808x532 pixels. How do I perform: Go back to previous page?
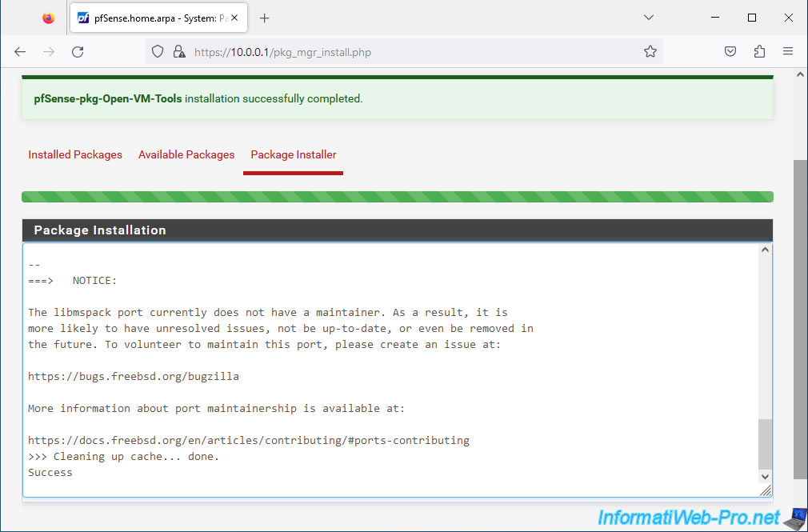[20, 51]
